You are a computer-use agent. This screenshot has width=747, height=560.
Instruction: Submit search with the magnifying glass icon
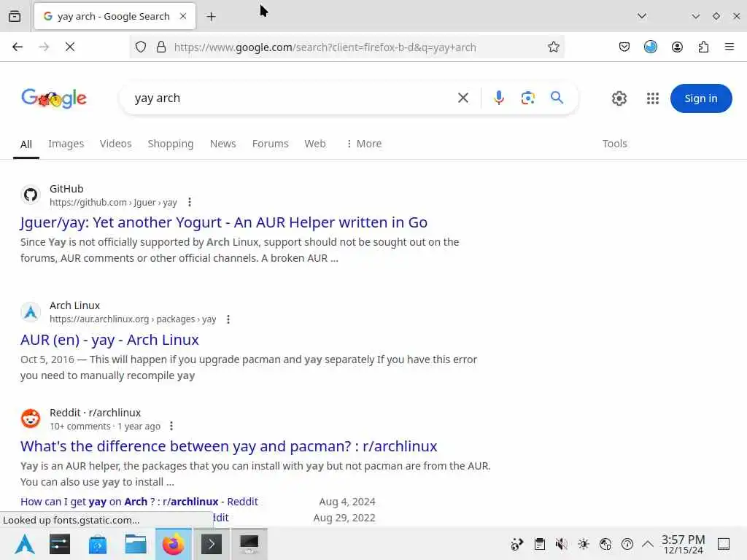tap(557, 98)
